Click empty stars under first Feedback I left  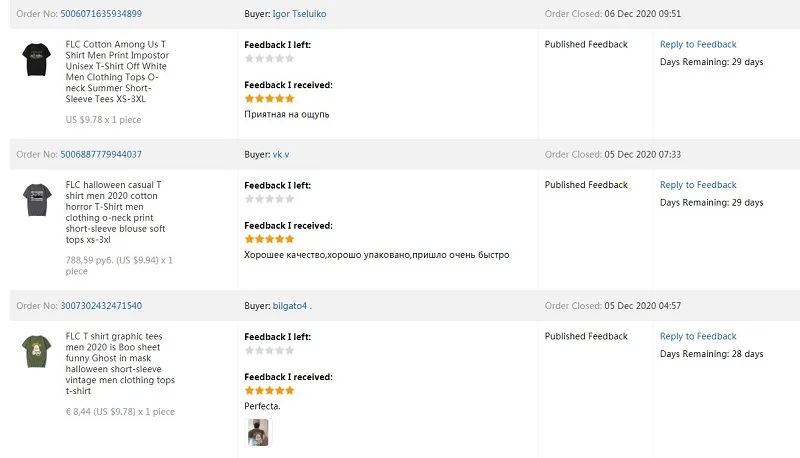(x=269, y=59)
